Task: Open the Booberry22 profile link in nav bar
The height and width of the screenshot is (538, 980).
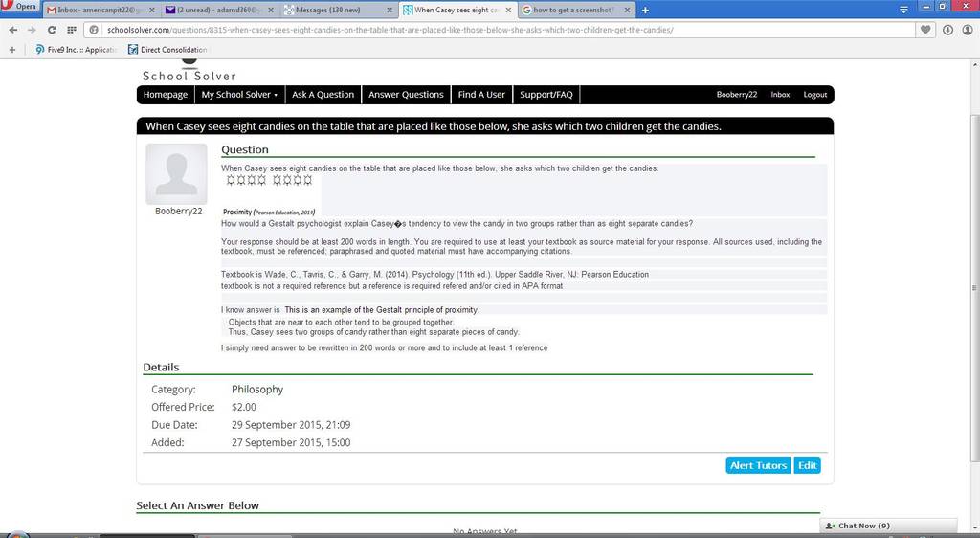Action: 736,95
